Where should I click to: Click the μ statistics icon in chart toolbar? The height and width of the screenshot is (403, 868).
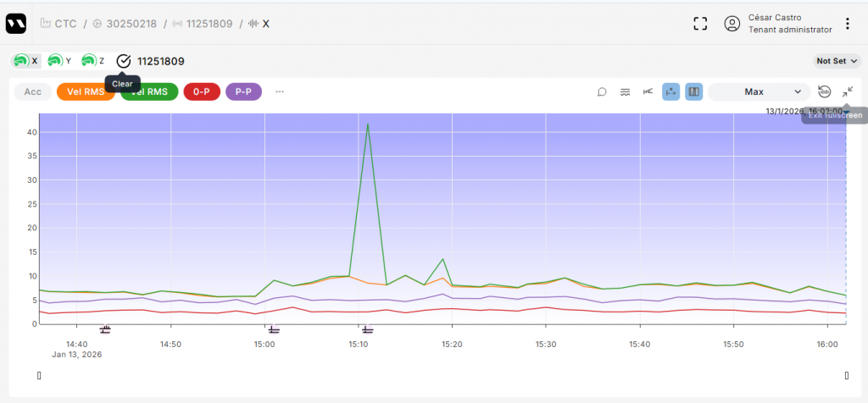click(648, 91)
